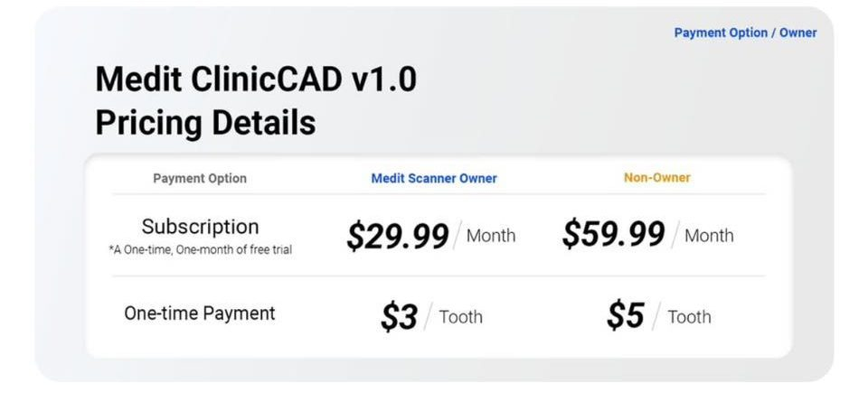Choose the $3 per tooth price

(x=399, y=317)
